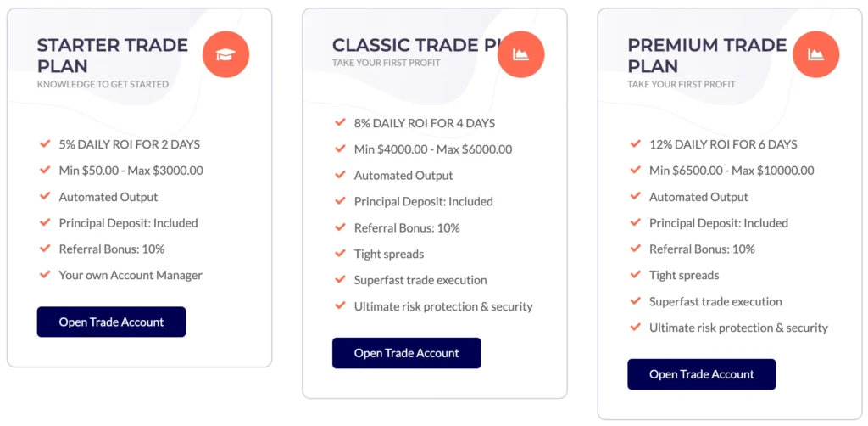Click checkmark next to Classic Tight spreads

341,254
